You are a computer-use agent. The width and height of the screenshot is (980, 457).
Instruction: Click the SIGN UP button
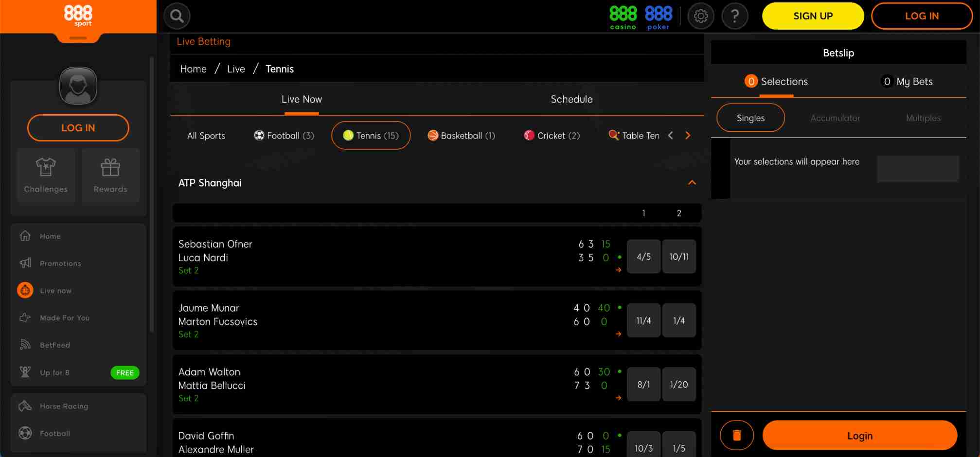point(812,16)
